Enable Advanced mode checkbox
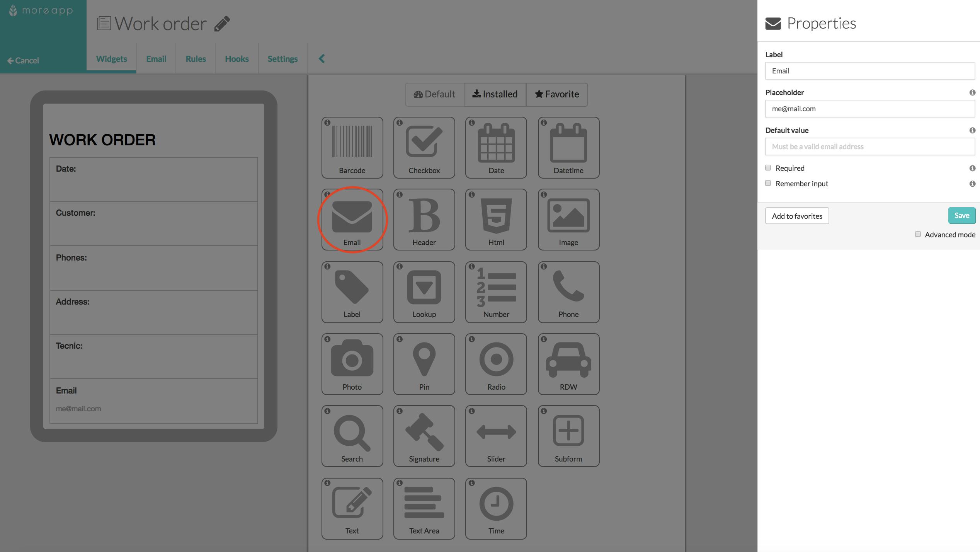Viewport: 980px width, 552px height. pos(918,233)
